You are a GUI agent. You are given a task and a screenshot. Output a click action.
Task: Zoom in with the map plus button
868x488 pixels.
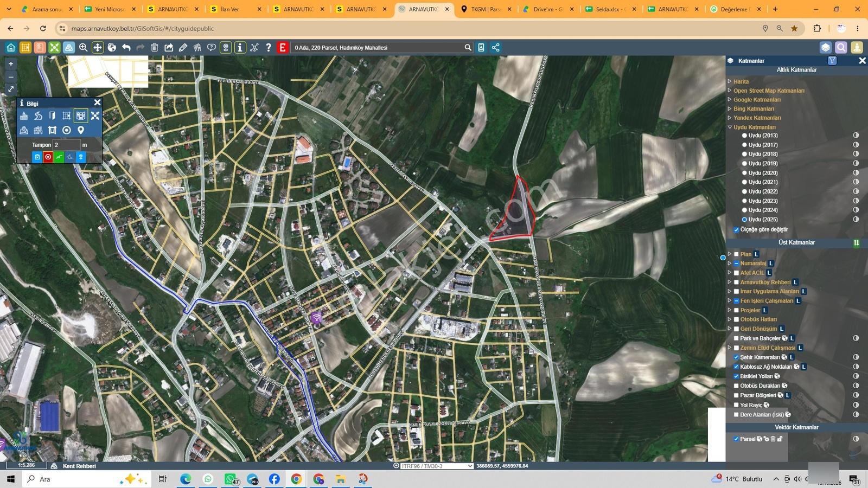coord(11,64)
